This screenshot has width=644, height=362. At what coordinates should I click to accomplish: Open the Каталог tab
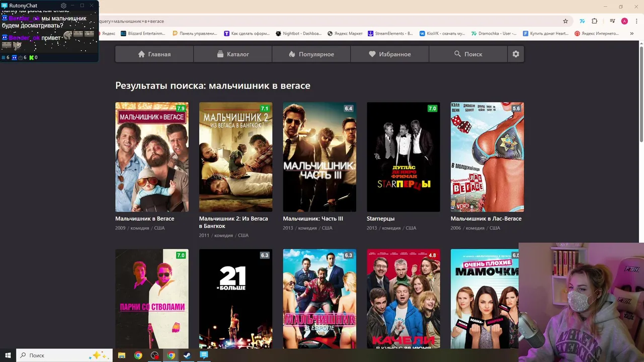(x=233, y=54)
